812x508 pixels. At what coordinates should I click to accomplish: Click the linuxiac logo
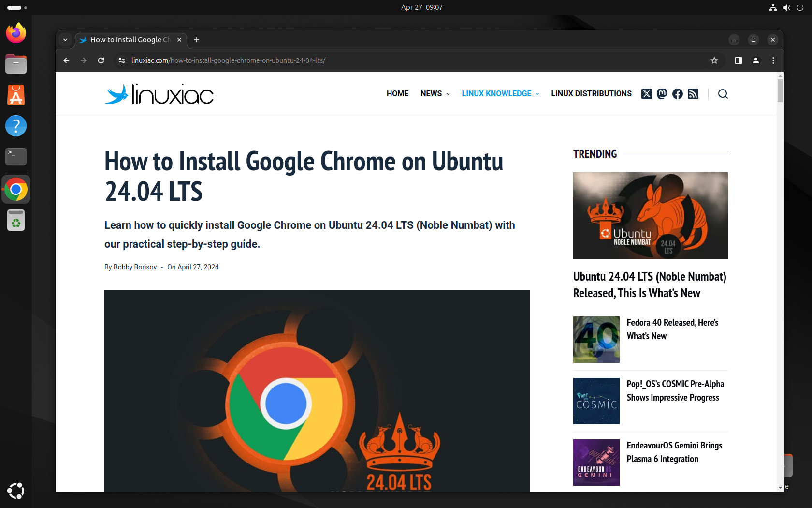tap(159, 94)
